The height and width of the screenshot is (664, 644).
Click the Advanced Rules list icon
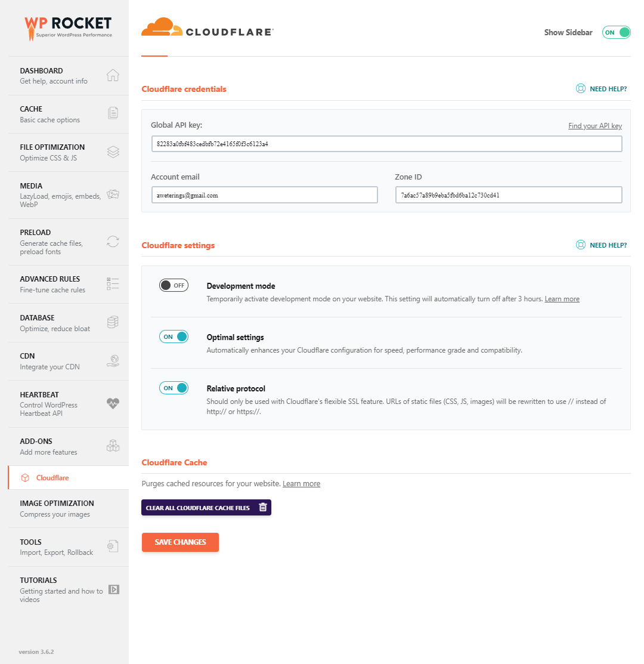[x=113, y=284]
